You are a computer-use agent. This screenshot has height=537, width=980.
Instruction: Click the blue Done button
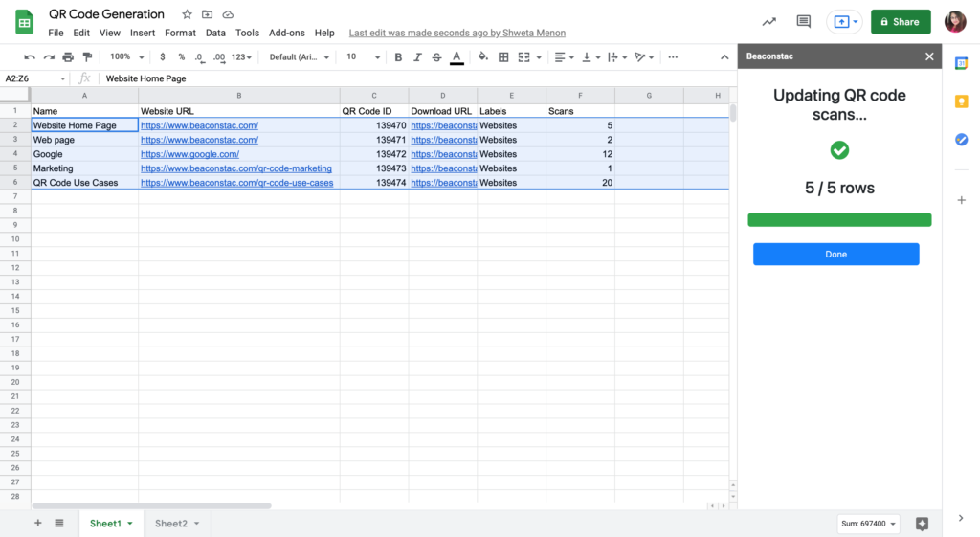click(836, 255)
